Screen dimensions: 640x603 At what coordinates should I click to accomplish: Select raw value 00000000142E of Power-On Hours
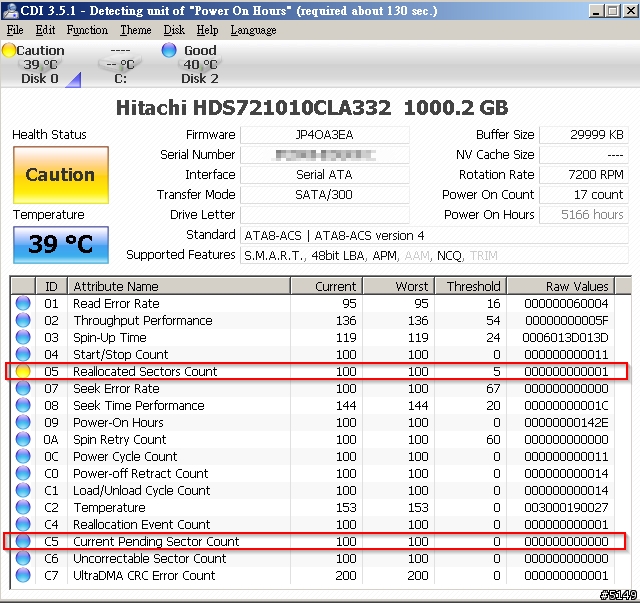(x=567, y=423)
